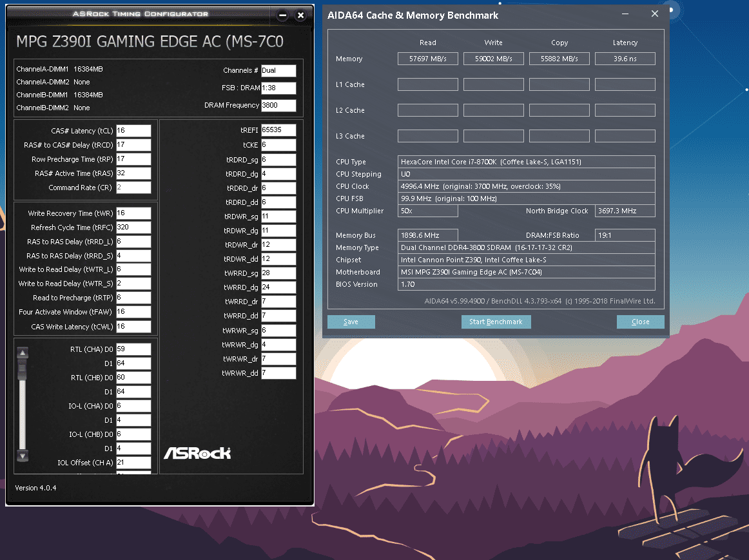This screenshot has height=560, width=749.
Task: Minimize the ASRock Timing Configurator window
Action: coord(283,15)
